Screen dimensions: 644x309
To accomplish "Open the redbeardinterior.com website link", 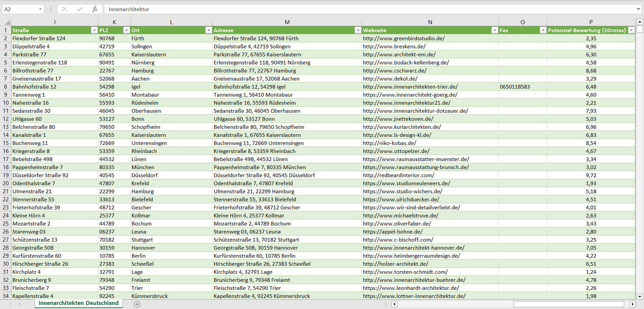I will (x=398, y=175).
